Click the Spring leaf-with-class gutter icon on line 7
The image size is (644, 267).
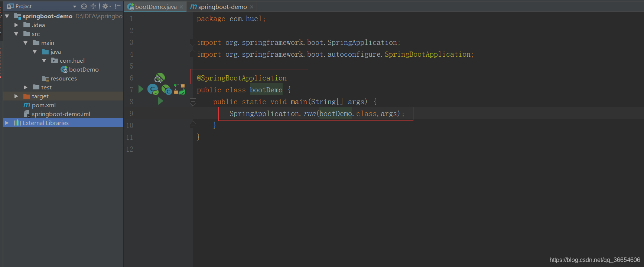click(166, 89)
